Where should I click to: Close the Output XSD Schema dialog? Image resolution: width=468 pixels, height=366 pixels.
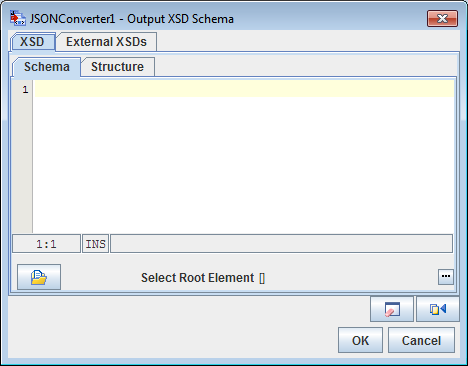tap(442, 18)
